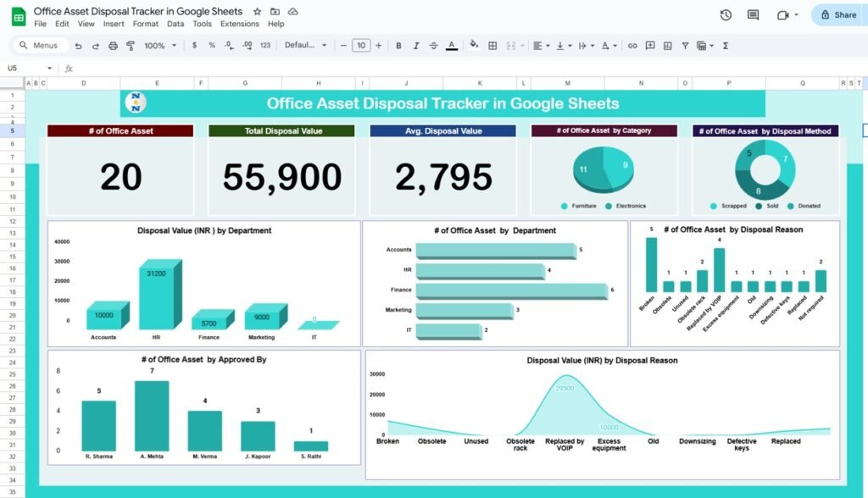Open the Format menu
Viewport: 868px width, 498px height.
point(145,24)
